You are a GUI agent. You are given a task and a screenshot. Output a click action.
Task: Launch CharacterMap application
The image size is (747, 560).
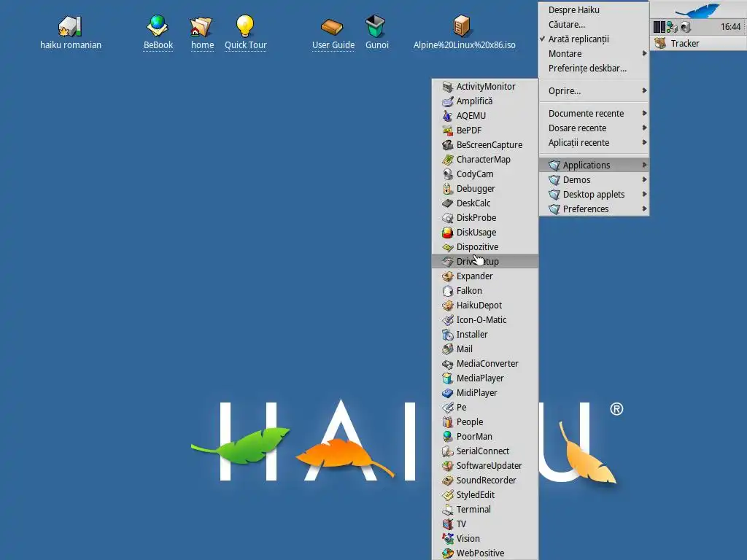click(485, 160)
